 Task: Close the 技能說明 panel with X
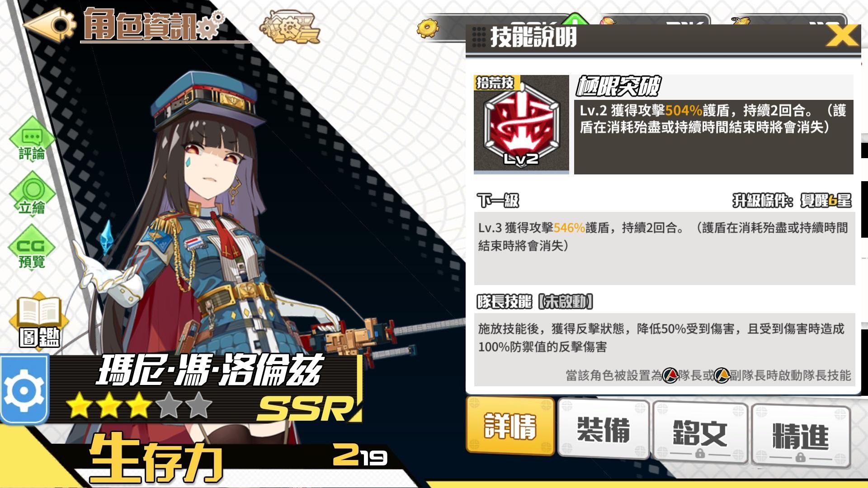841,35
